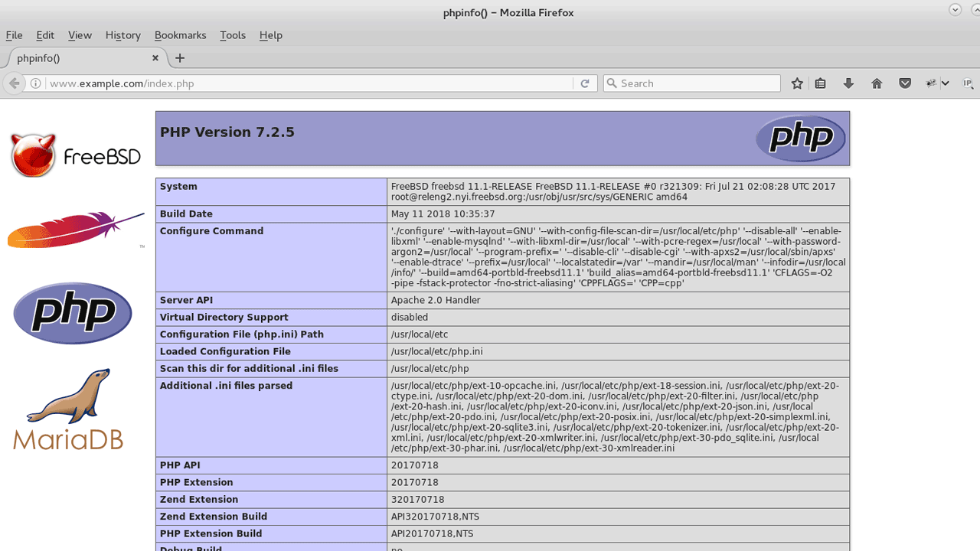This screenshot has height=551, width=980.
Task: Open the Edit menu
Action: [x=45, y=35]
